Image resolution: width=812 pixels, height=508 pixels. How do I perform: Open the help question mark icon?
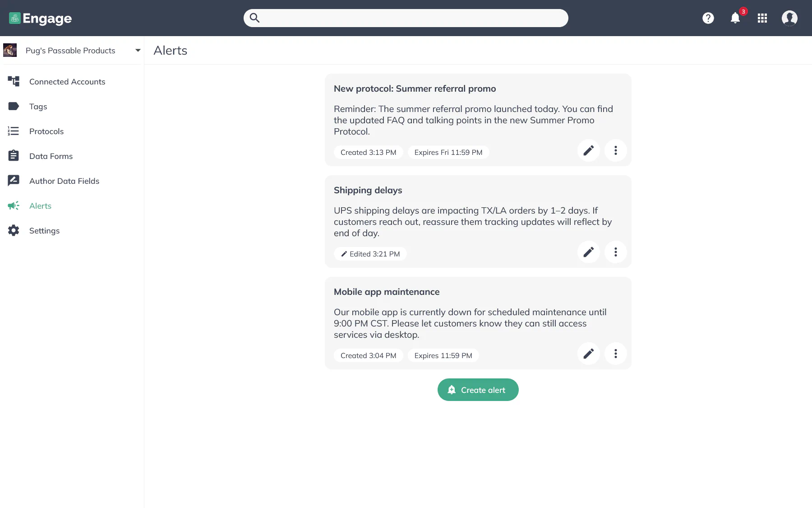click(x=708, y=18)
